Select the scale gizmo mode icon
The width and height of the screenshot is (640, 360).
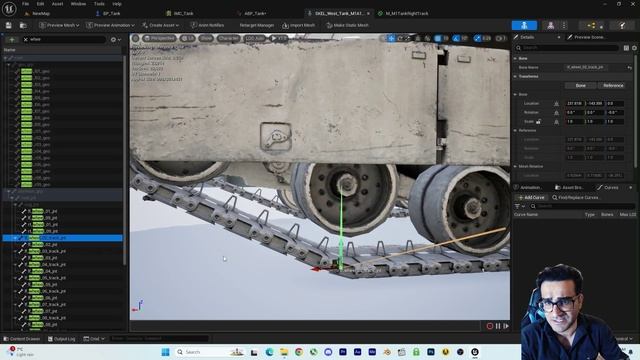(408, 38)
